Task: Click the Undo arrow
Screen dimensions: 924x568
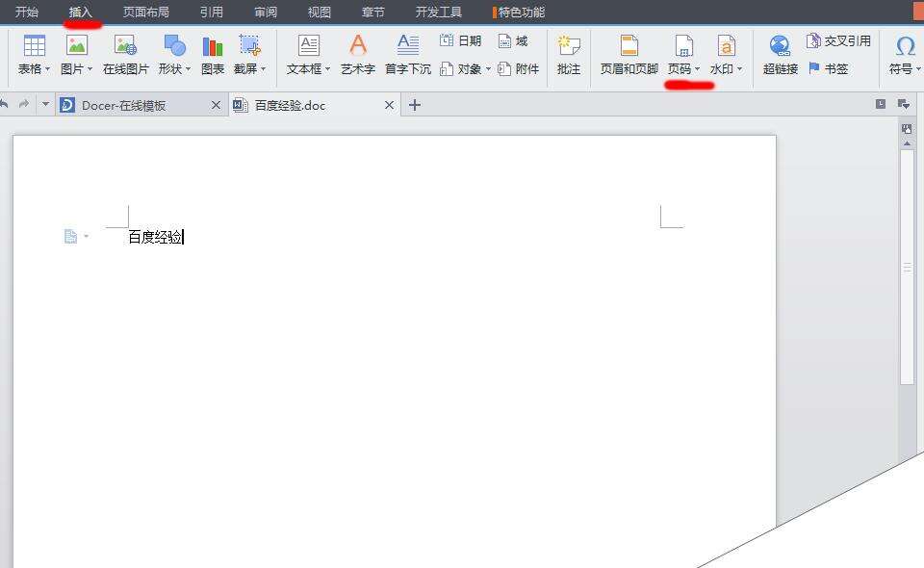Action: point(4,104)
